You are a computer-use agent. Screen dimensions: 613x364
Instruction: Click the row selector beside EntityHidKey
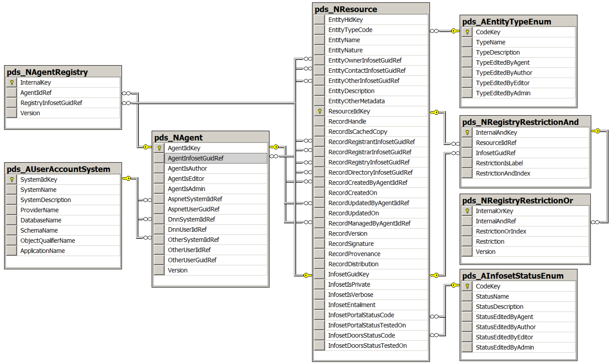coord(320,20)
